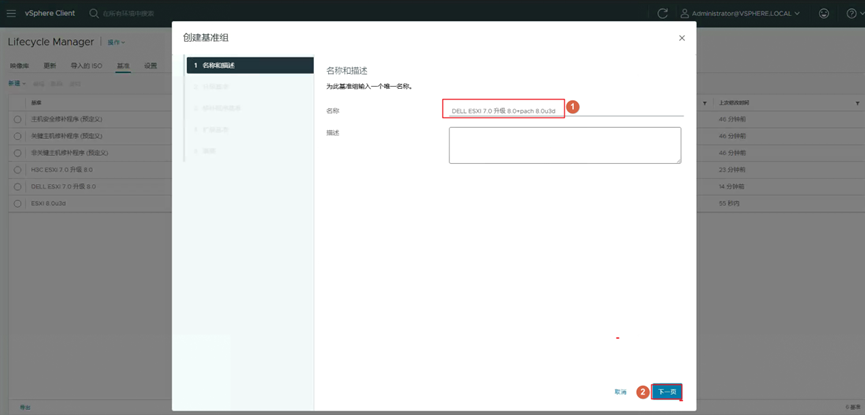This screenshot has height=415, width=865.
Task: Click 46 分钟前 in 主机安全修补程序 row
Action: (731, 119)
